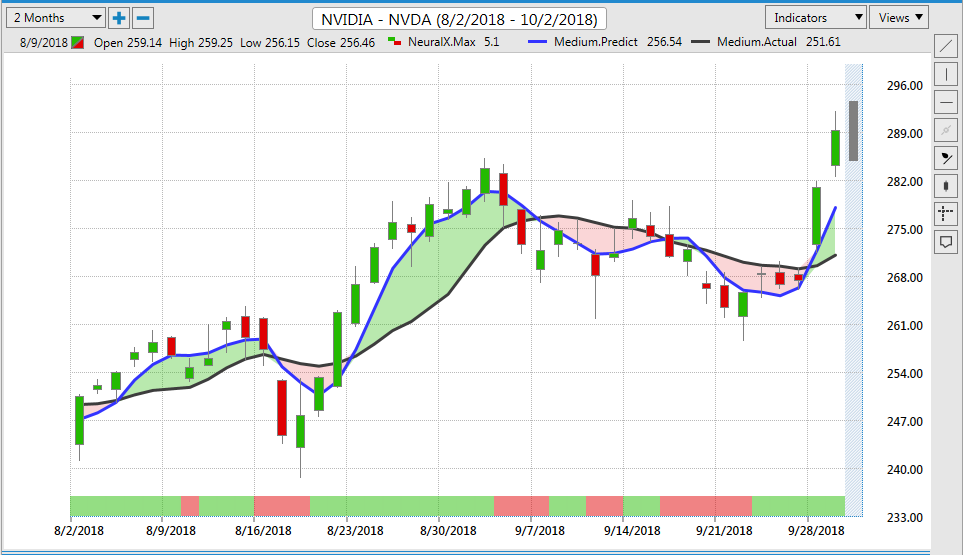Click the NVIDIA - NVDA chart title box

[x=459, y=19]
